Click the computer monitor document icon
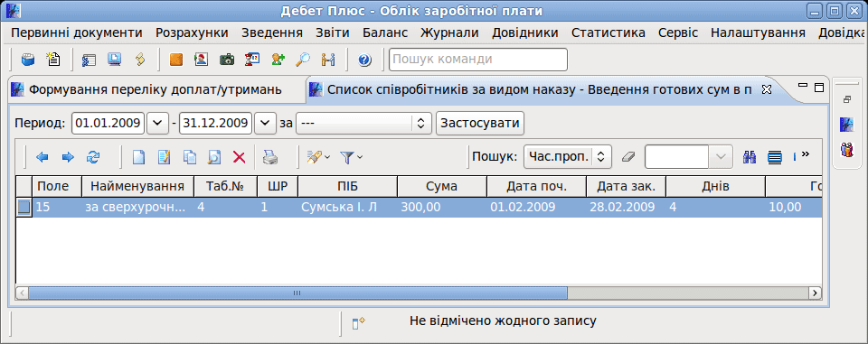 click(115, 60)
